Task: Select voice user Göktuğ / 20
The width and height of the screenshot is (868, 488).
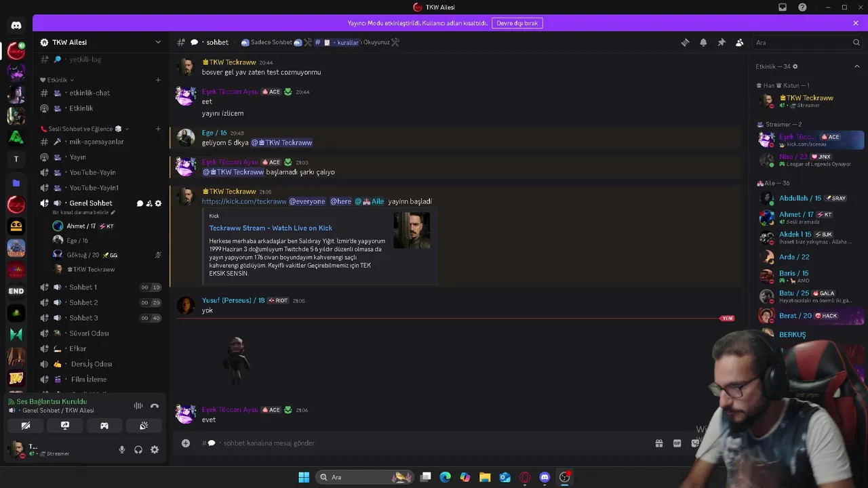Action: 107,255
